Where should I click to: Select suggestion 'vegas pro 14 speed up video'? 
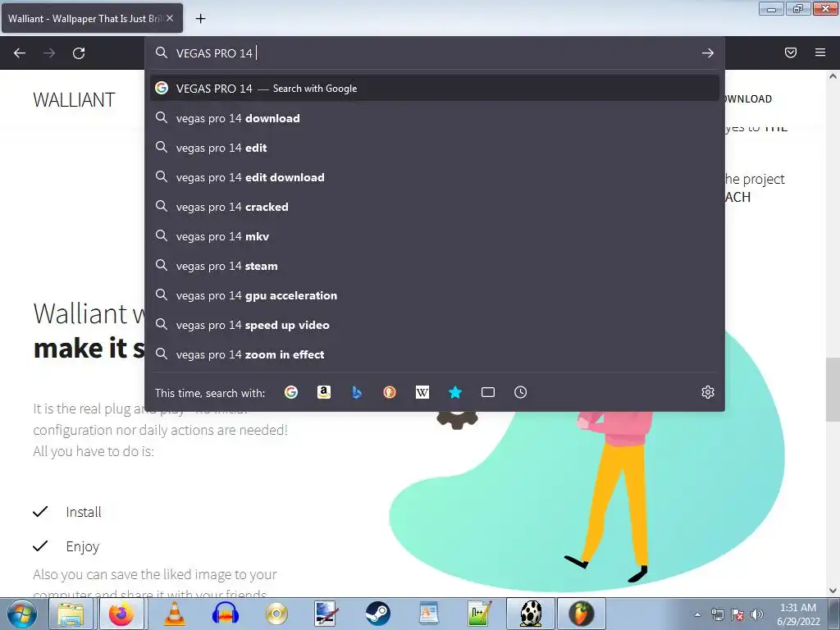click(x=435, y=325)
